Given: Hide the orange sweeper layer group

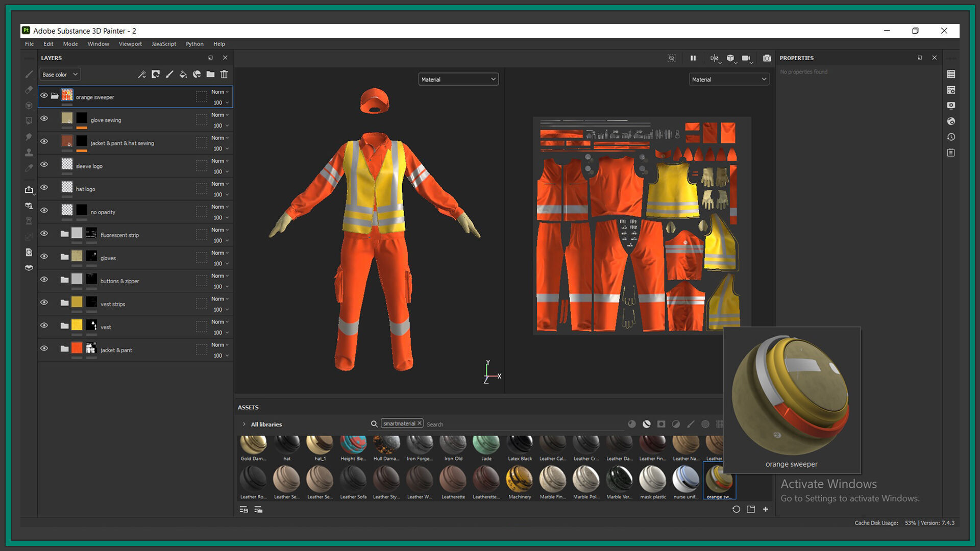Looking at the screenshot, I should (x=44, y=95).
